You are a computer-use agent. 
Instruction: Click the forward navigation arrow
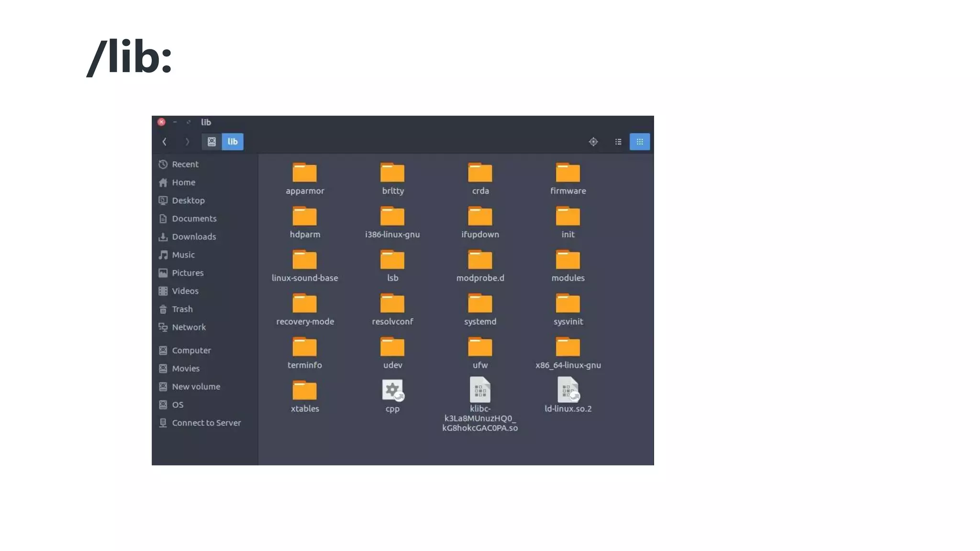pyautogui.click(x=187, y=142)
